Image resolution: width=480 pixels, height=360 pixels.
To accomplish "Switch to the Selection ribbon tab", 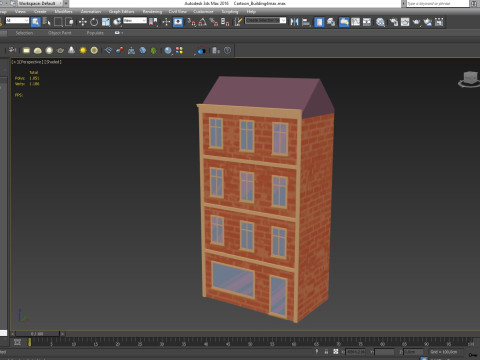I will 24,33.
